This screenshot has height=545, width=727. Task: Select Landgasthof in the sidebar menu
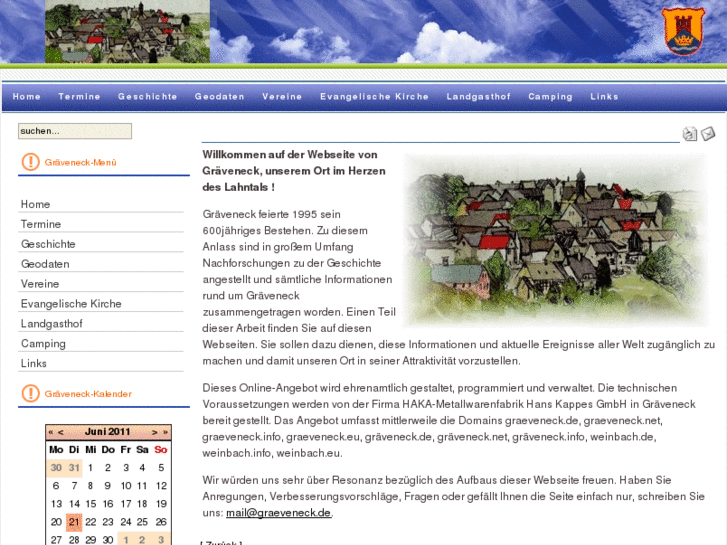click(x=101, y=324)
